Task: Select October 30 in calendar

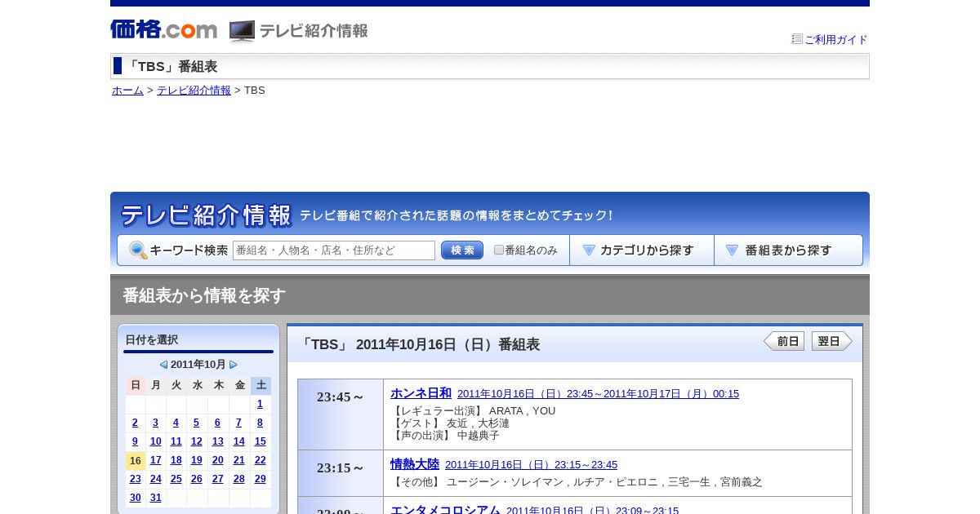Action: [x=135, y=498]
